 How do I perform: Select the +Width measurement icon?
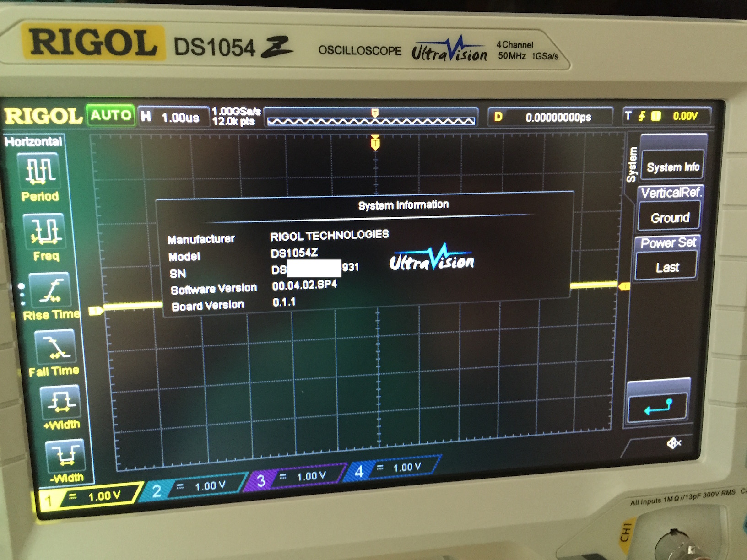(60, 402)
